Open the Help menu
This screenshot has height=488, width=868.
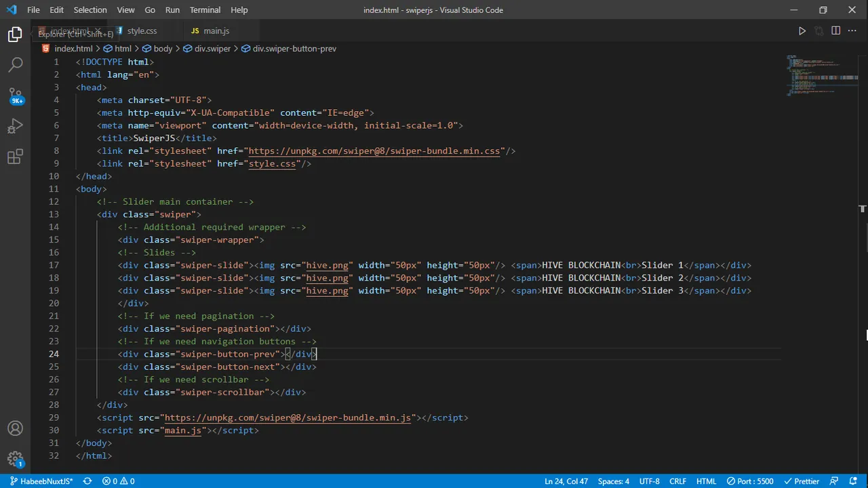[239, 10]
